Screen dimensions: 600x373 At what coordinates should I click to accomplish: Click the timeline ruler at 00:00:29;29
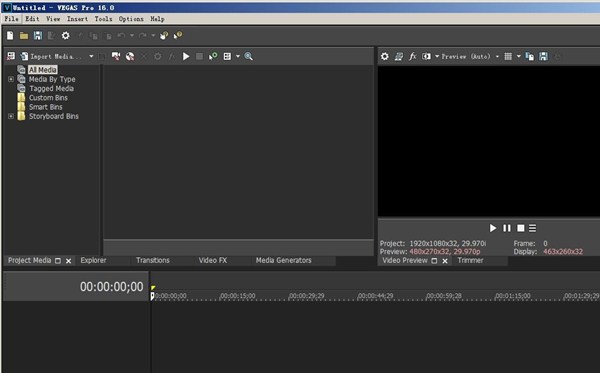307,296
